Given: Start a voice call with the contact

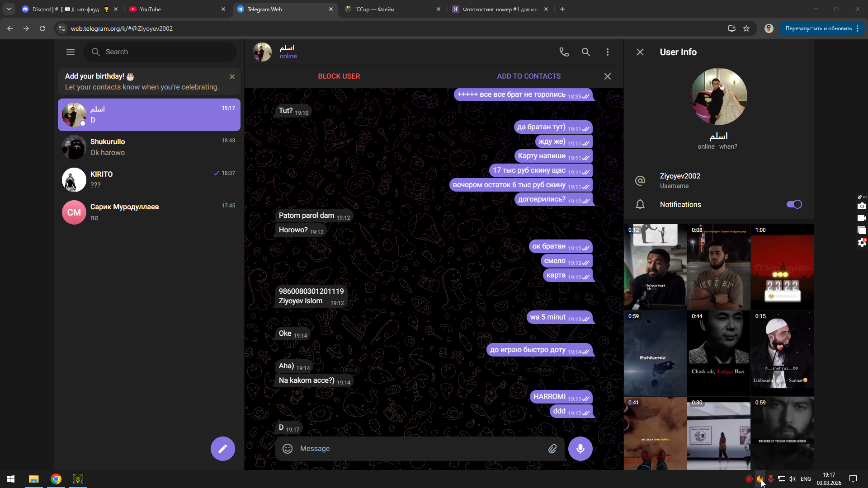Looking at the screenshot, I should coord(564,52).
